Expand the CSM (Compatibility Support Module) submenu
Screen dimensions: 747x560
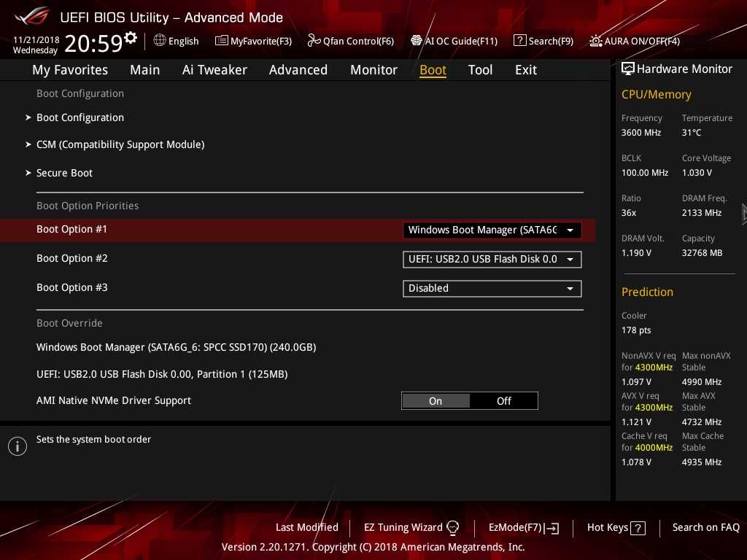point(120,144)
